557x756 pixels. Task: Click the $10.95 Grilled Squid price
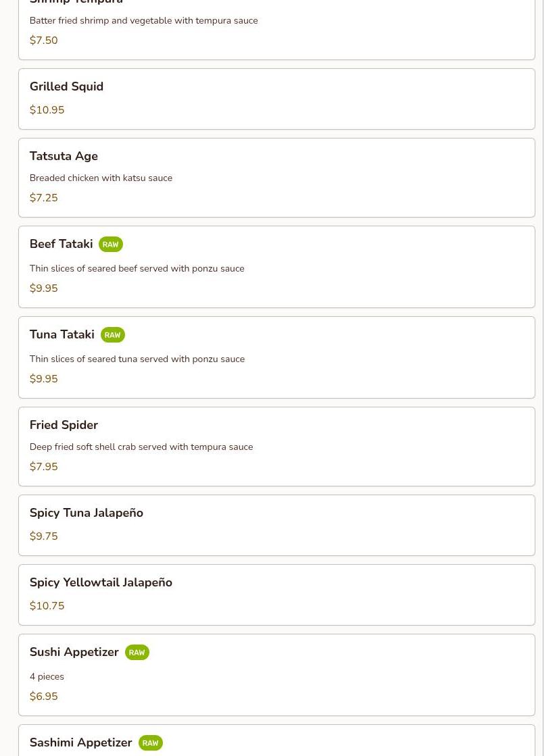47,110
